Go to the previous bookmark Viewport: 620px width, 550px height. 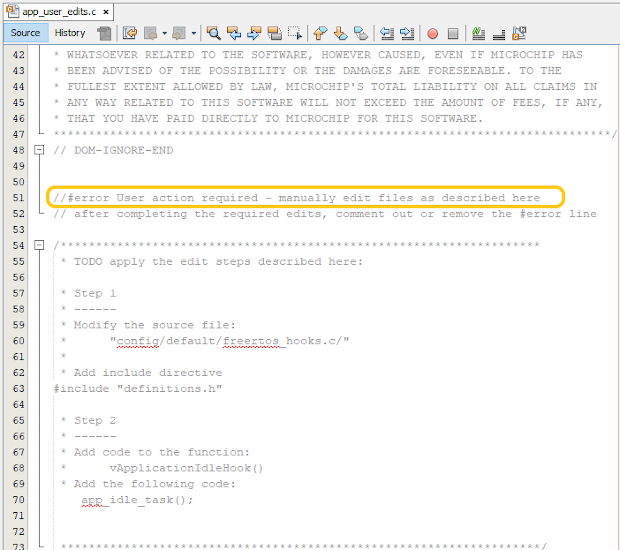[320, 33]
